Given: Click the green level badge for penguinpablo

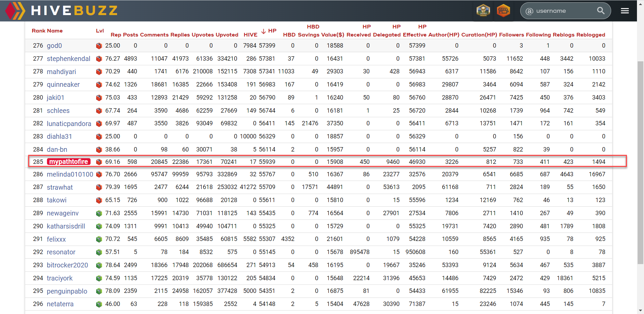Looking at the screenshot, I should tap(99, 291).
